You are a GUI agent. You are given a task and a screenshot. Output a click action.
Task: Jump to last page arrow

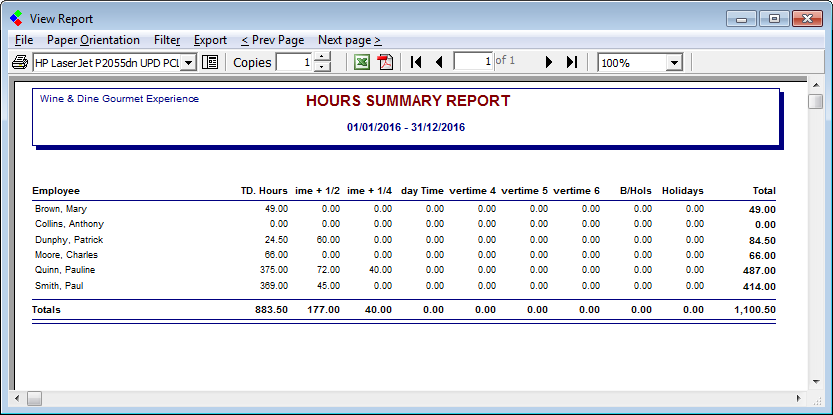(571, 62)
